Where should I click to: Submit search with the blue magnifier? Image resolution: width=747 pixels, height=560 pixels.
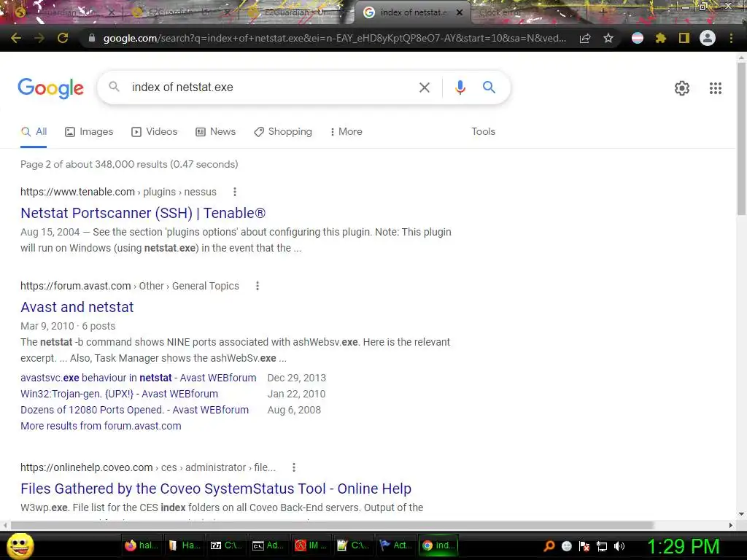489,87
